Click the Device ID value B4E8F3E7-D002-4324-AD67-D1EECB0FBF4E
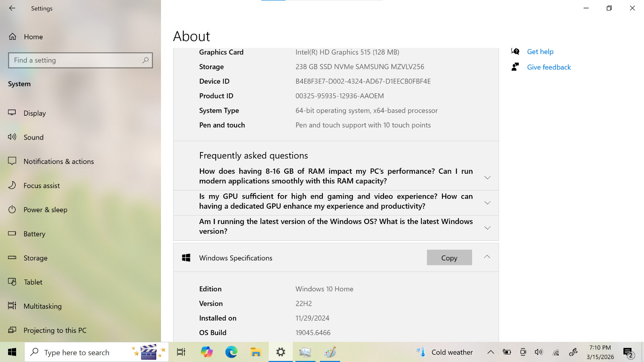This screenshot has height=362, width=644. pos(363,81)
